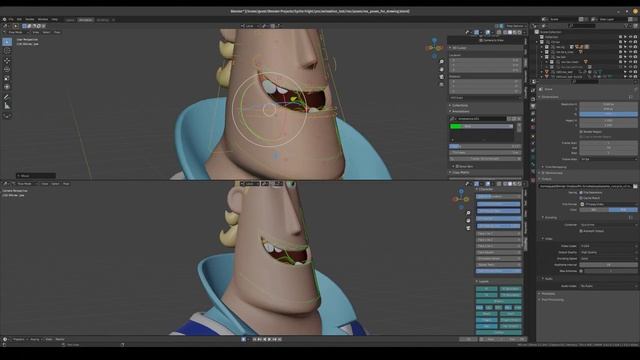Select the Scale tool in left toolbar
The width and height of the screenshot is (640, 360).
[7, 78]
